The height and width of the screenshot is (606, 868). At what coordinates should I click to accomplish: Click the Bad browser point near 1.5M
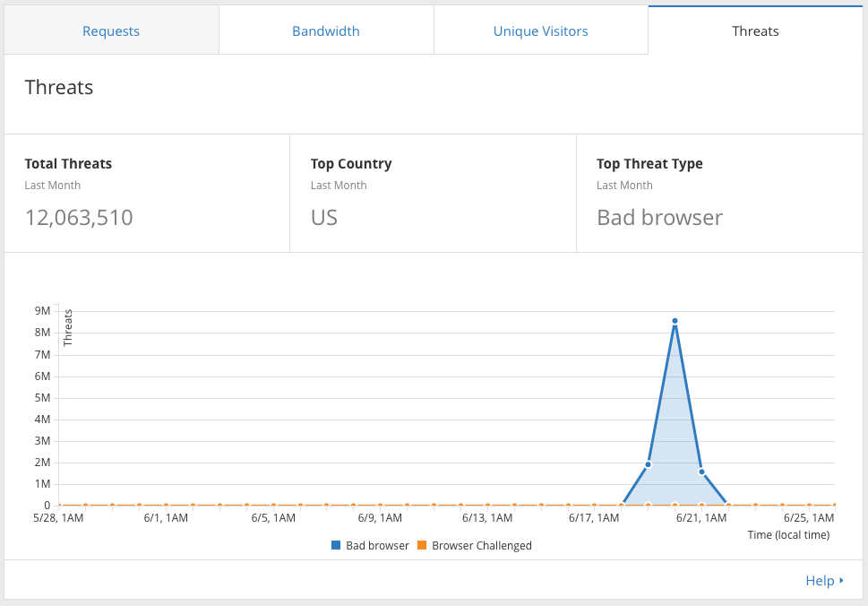tap(701, 472)
